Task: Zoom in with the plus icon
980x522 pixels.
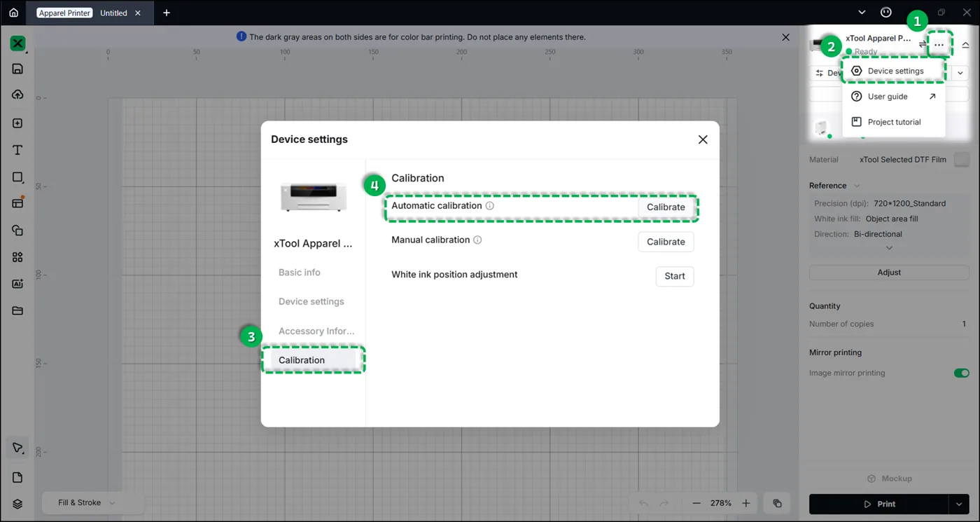Action: (746, 503)
